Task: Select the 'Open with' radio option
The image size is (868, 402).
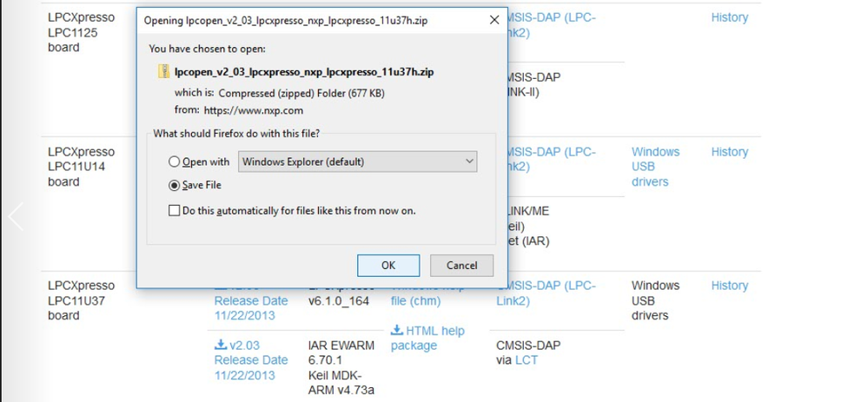Action: (175, 162)
